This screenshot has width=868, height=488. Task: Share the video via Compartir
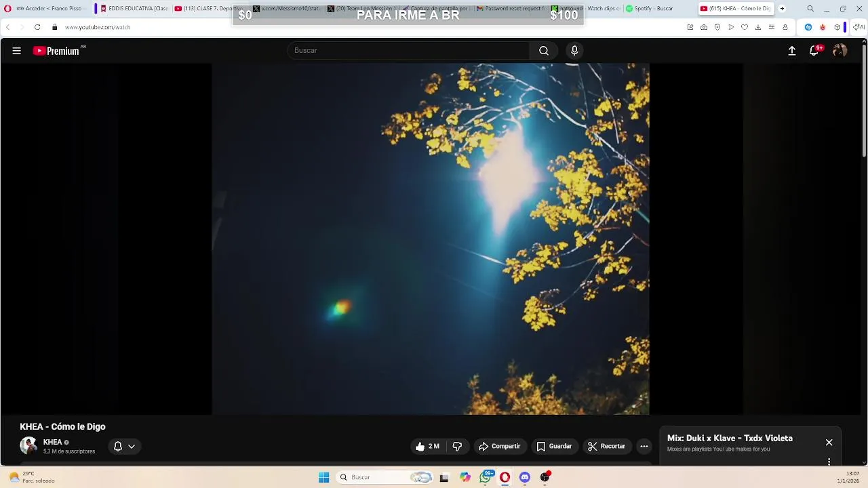(500, 447)
